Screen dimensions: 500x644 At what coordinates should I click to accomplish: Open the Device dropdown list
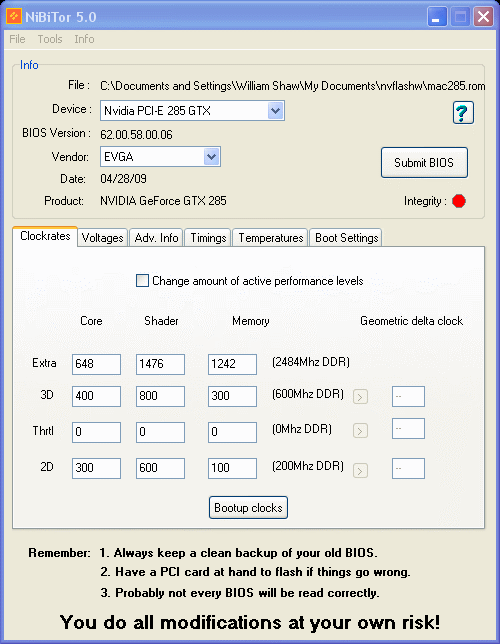[275, 110]
